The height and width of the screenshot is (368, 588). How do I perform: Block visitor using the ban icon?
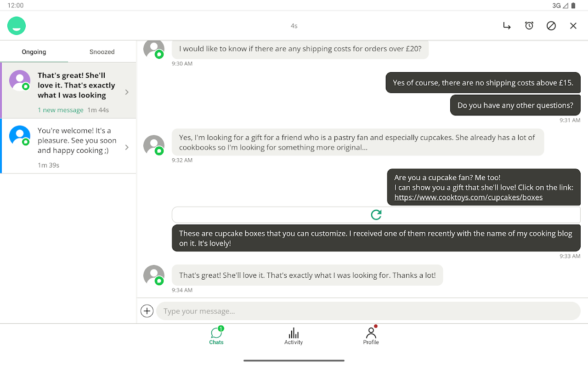(x=551, y=26)
